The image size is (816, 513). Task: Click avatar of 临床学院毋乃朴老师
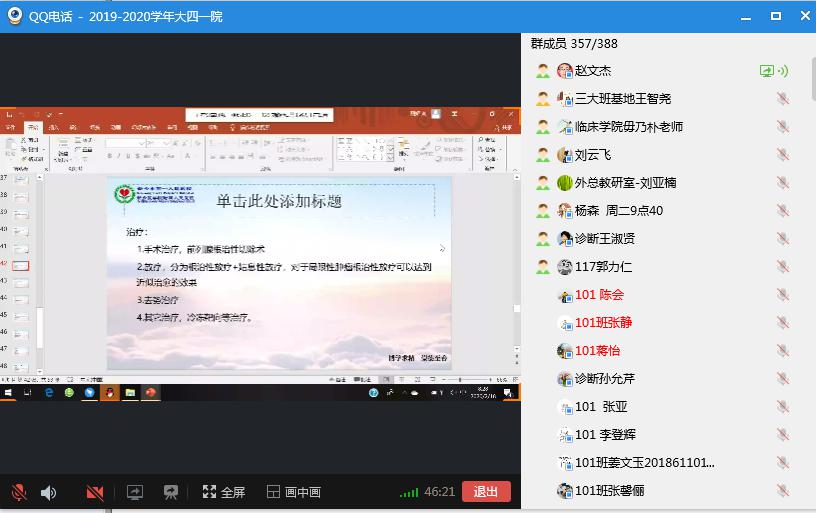coord(565,127)
